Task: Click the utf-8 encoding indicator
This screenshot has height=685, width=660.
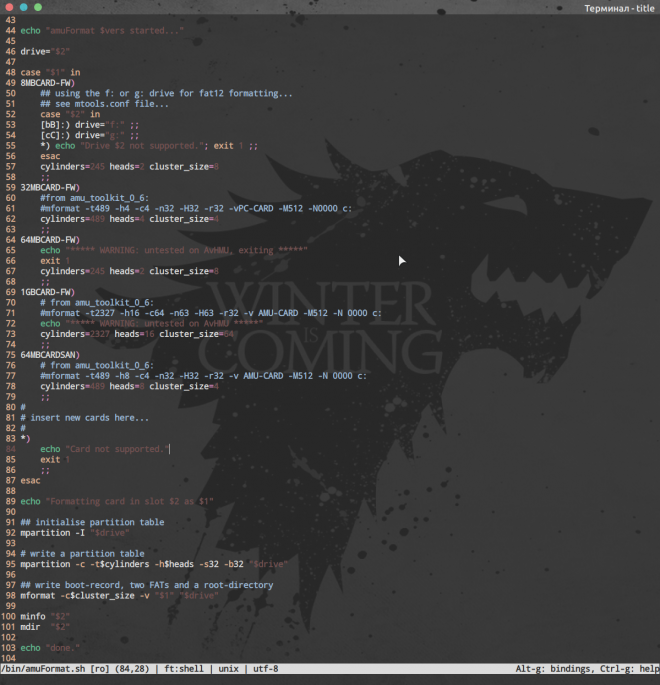Action: tap(265, 669)
